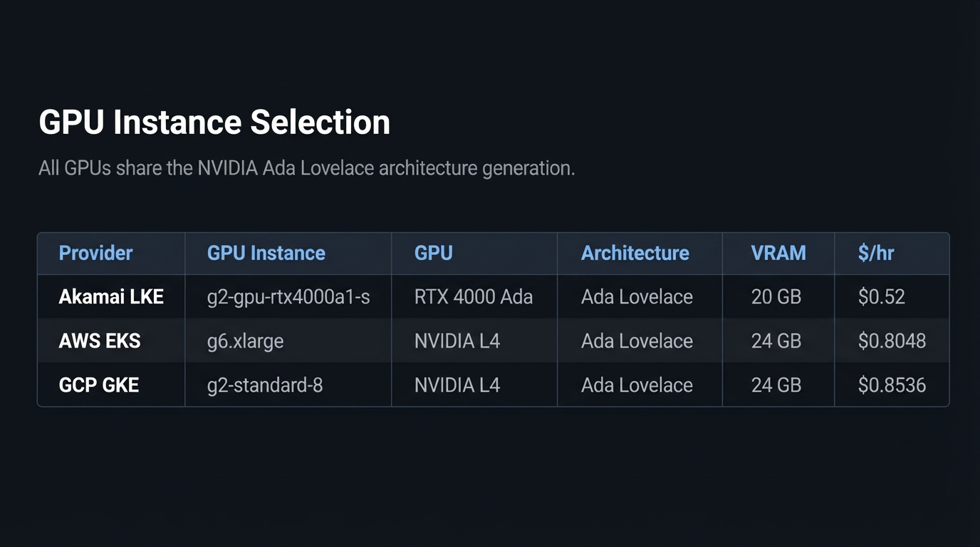Click the Architecture column header
This screenshot has width=980, height=547.
635,253
